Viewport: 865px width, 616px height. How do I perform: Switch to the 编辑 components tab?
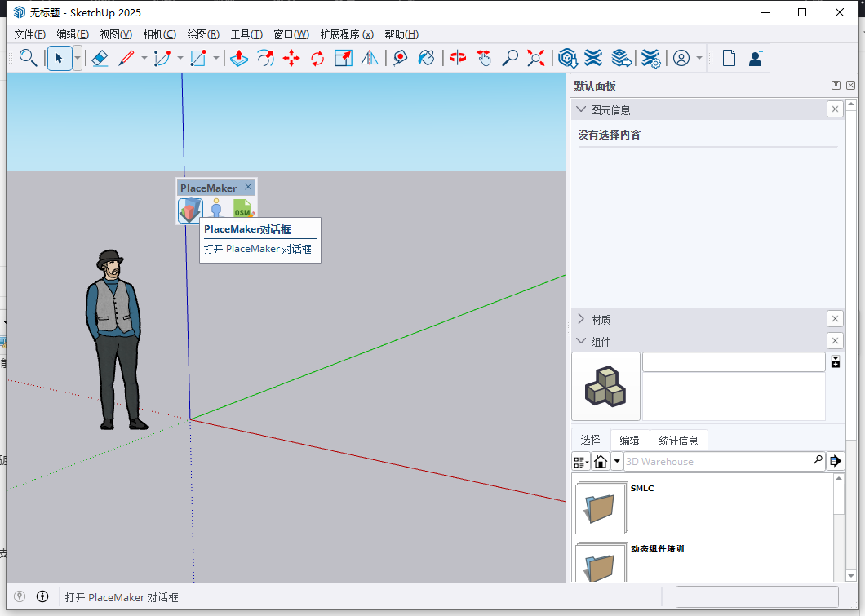pos(629,440)
